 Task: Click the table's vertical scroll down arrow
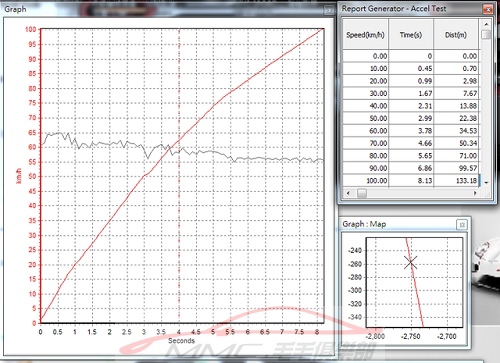[486, 182]
